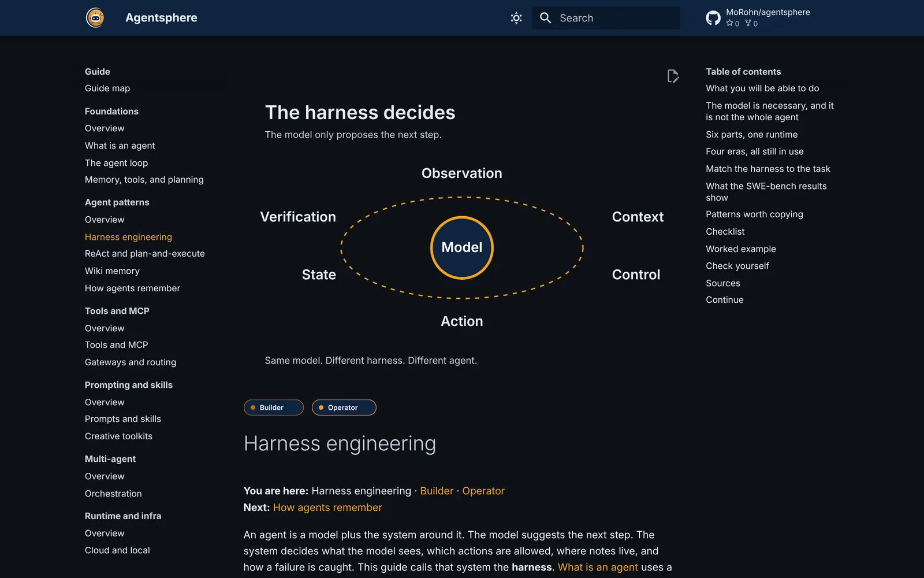This screenshot has height=578, width=924.
Task: Open Creative toolkits page
Action: 118,436
